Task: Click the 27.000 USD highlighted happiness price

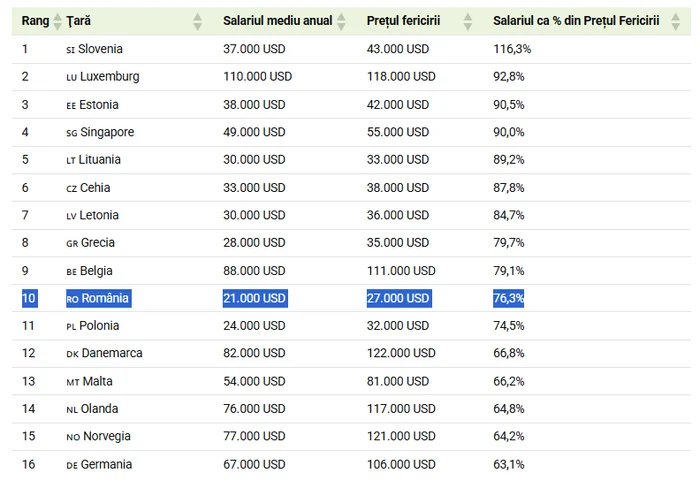Action: [399, 298]
